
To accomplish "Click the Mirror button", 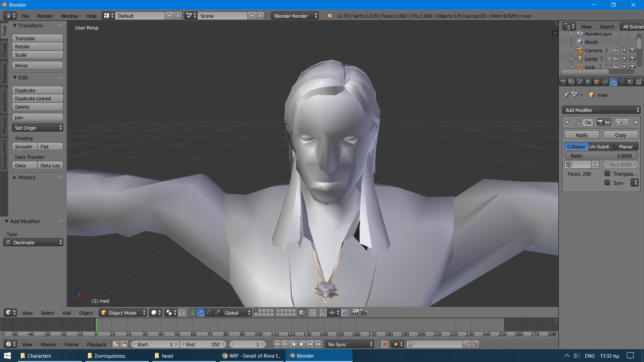I will click(x=38, y=65).
